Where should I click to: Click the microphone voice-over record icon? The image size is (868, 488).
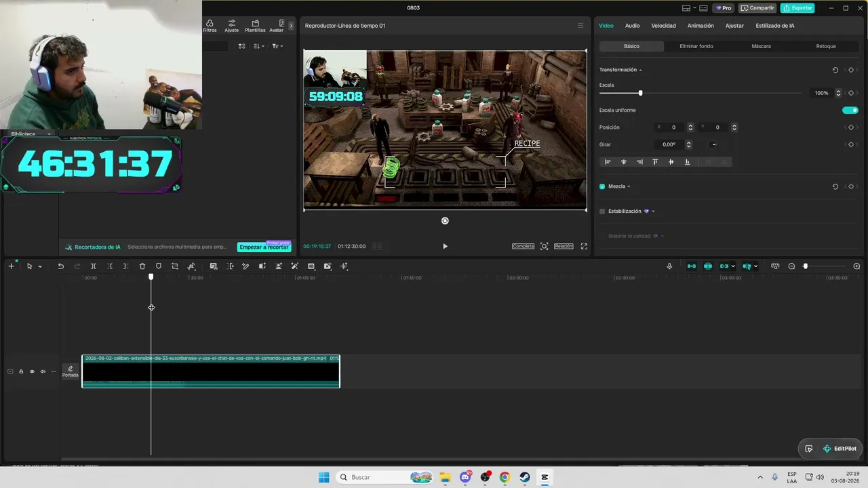pyautogui.click(x=669, y=266)
